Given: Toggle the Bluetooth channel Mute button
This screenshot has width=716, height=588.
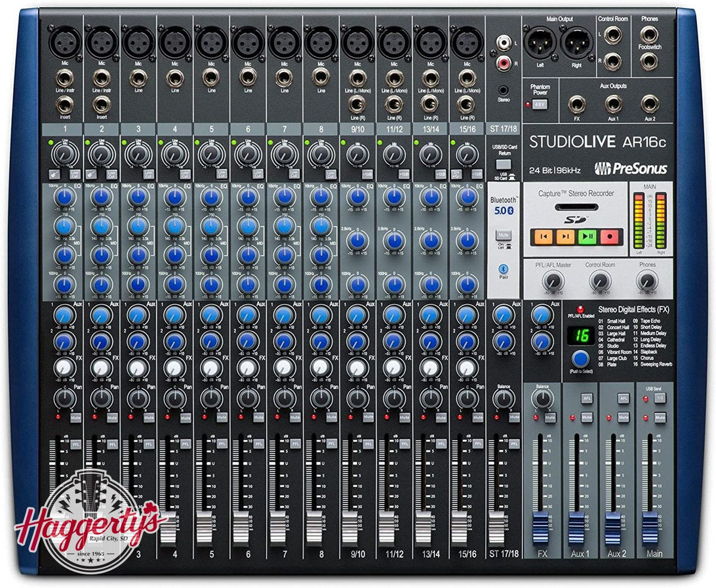Looking at the screenshot, I should pyautogui.click(x=503, y=234).
